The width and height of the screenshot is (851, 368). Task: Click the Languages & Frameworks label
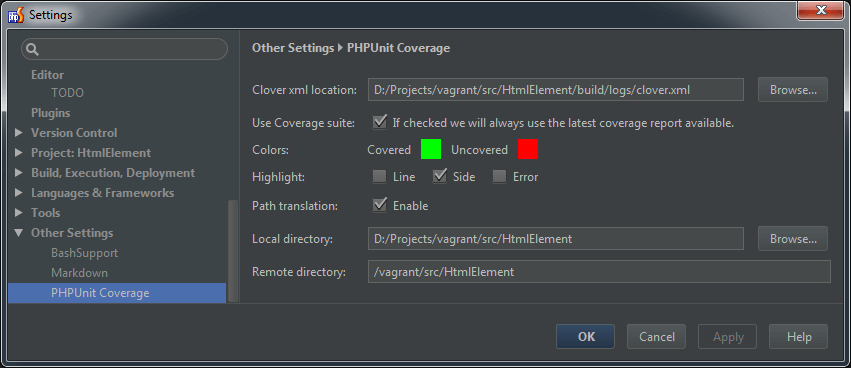(x=103, y=193)
